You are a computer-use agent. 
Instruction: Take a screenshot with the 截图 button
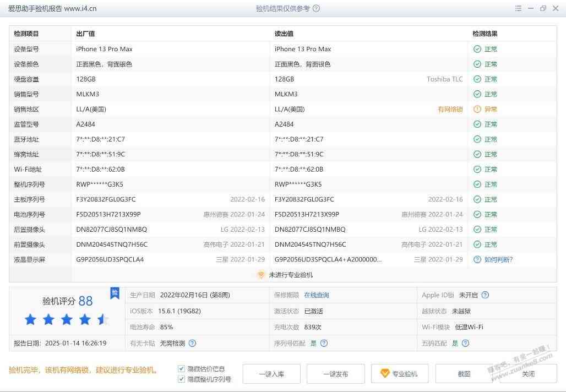pos(464,374)
